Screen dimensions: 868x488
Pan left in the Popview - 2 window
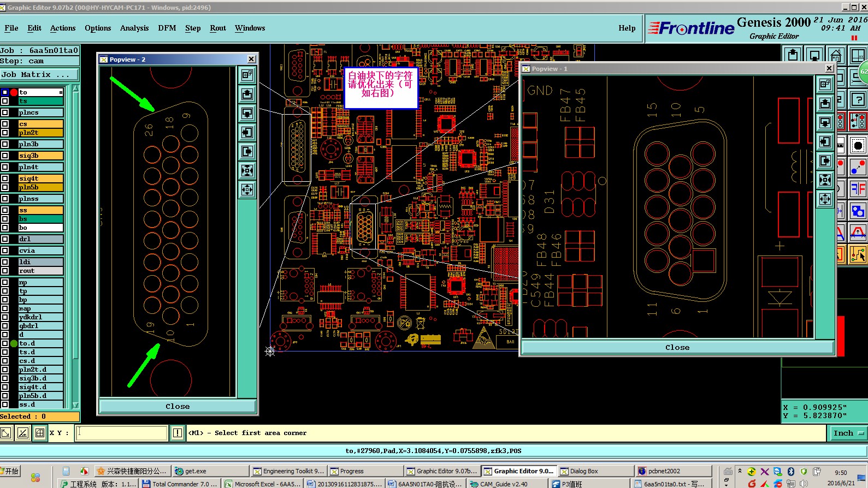pos(247,132)
